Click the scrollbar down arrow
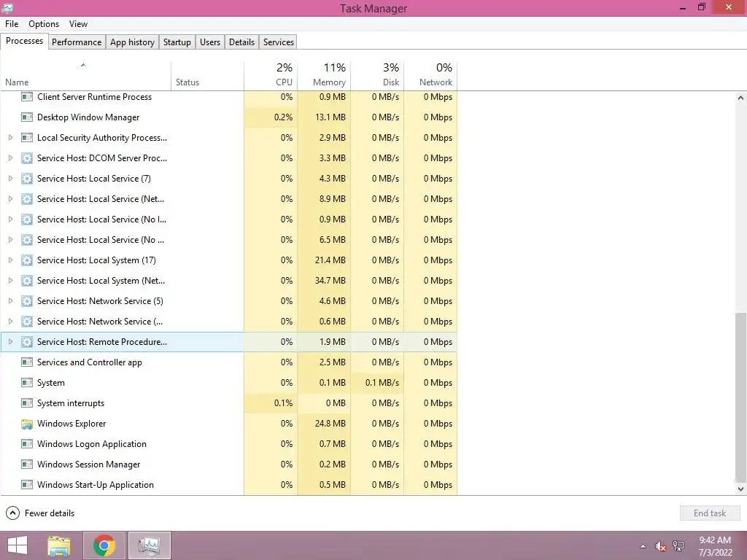Screen dimensions: 747x560 (x=740, y=489)
